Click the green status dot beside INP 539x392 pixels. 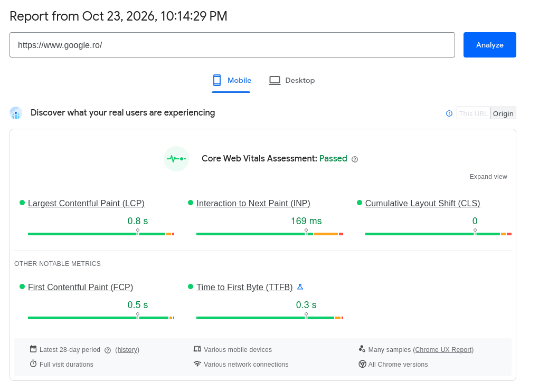pos(191,203)
